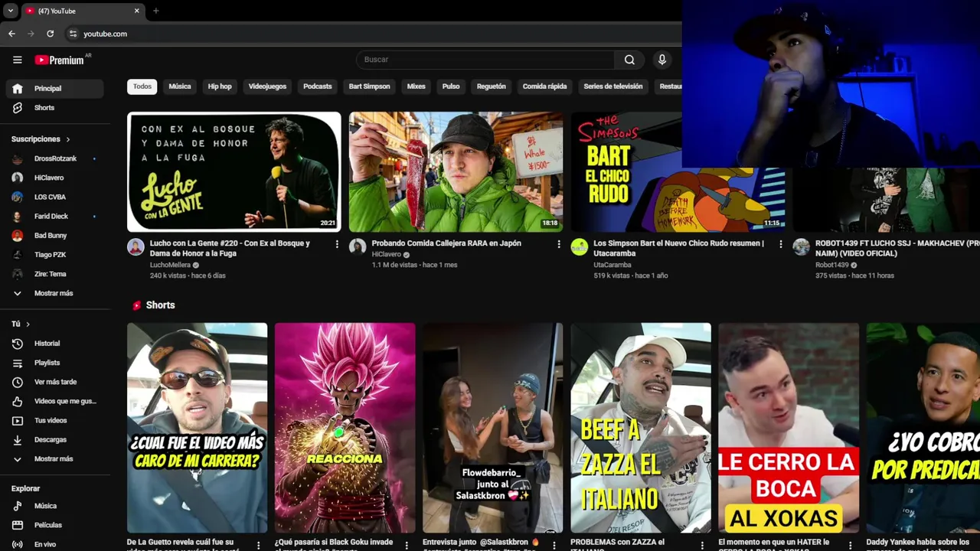This screenshot has width=980, height=551.
Task: Play Lucho con La Gente thumbnail
Action: coord(234,172)
